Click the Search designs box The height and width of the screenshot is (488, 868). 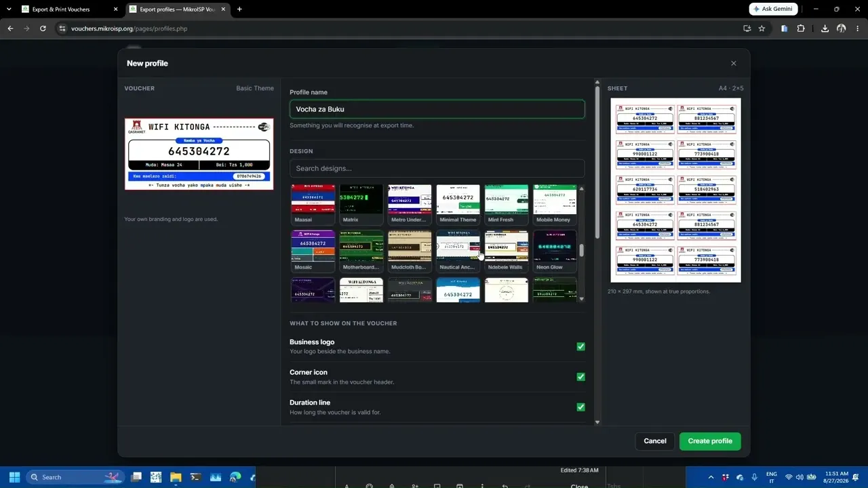pyautogui.click(x=437, y=168)
